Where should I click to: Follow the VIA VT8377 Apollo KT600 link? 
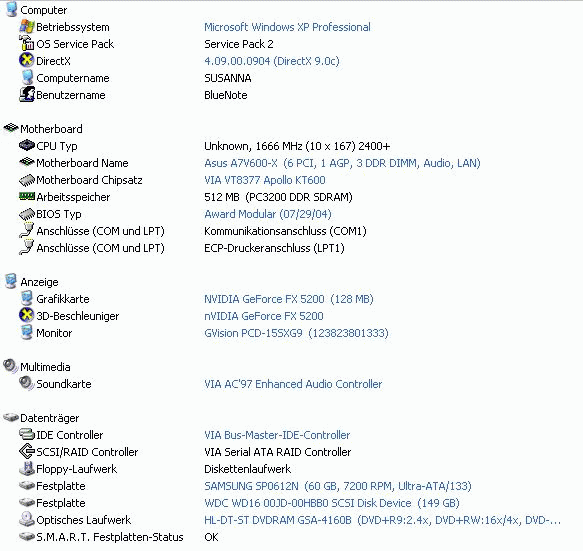point(265,180)
